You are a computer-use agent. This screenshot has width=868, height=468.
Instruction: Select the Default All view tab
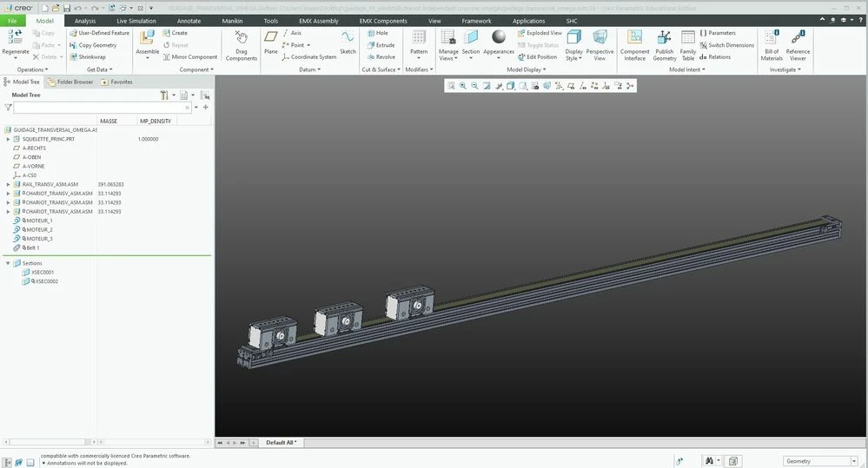click(x=281, y=443)
